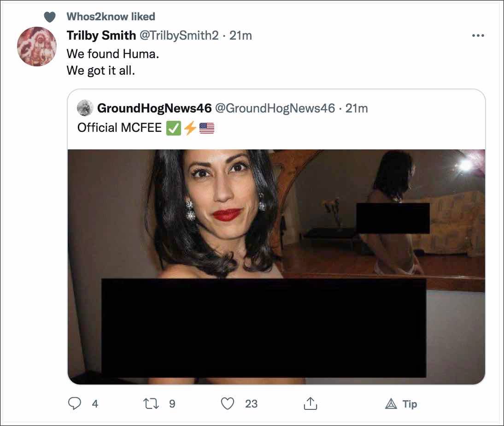Click the reply speech bubble icon

pos(75,404)
